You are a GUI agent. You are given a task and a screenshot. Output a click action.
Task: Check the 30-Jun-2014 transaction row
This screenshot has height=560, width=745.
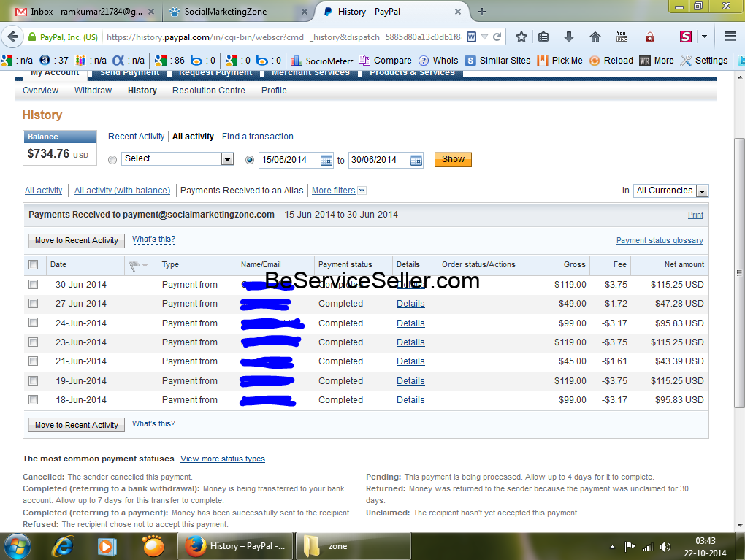point(34,284)
